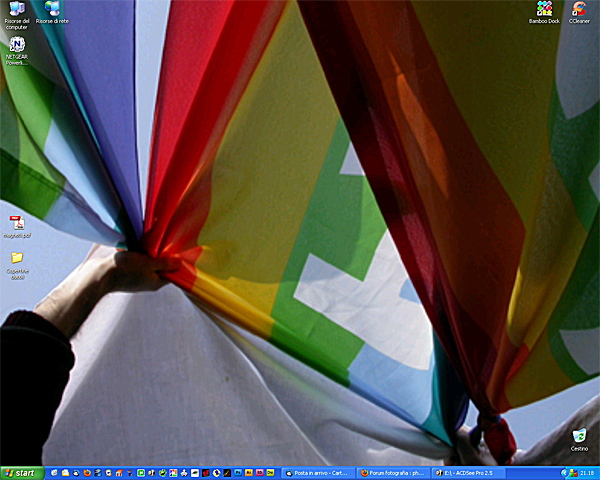Click the leftmost Quick Launch icon
Image resolution: width=600 pixels, height=480 pixels.
[x=54, y=472]
